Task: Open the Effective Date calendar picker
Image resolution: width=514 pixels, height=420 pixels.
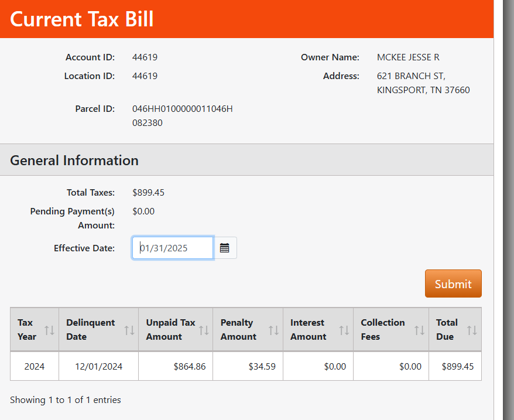Action: [225, 248]
